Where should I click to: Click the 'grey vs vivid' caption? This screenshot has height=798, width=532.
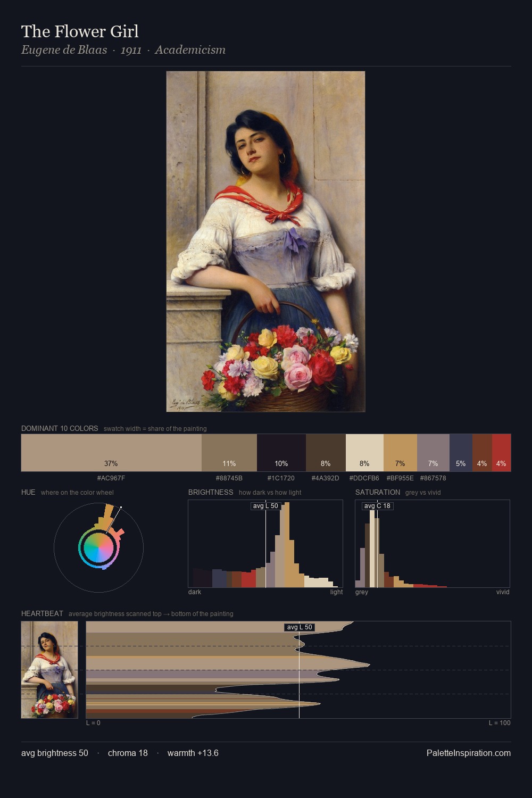(423, 492)
